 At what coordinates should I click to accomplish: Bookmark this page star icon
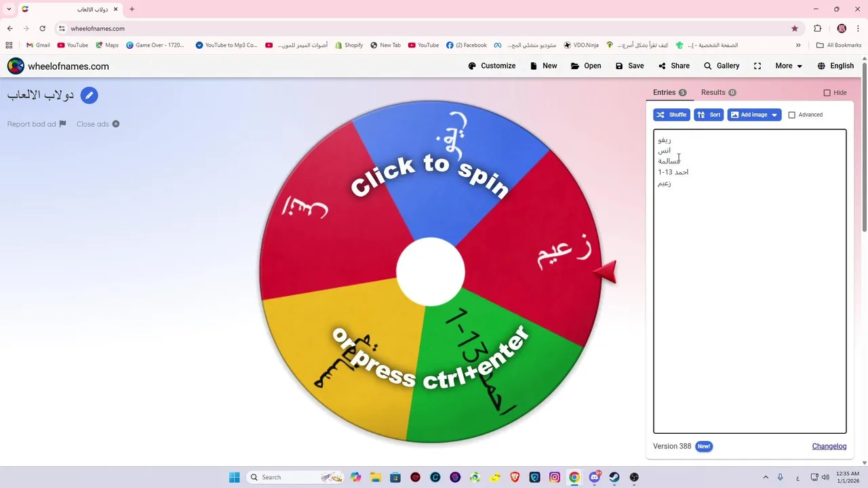coord(795,28)
